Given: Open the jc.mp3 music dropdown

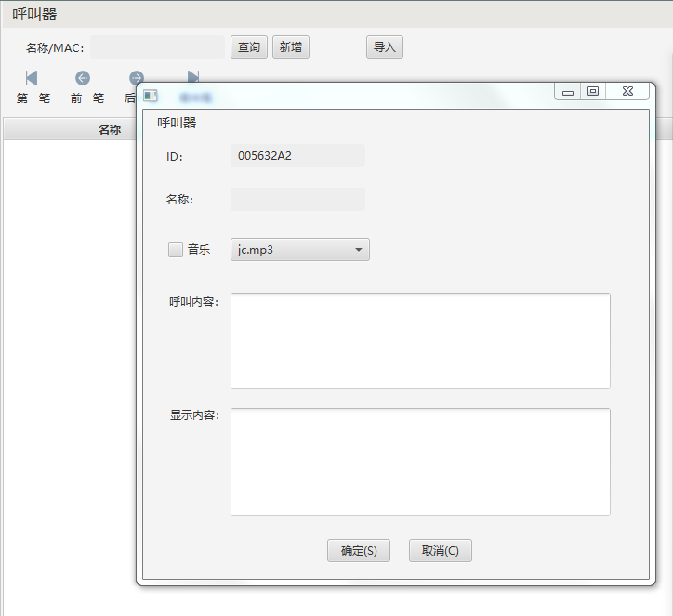Looking at the screenshot, I should [x=299, y=249].
